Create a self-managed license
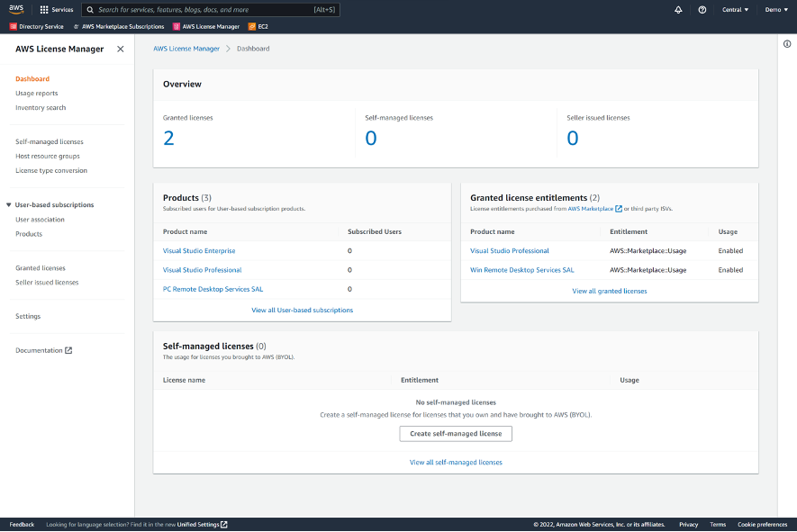 point(455,433)
